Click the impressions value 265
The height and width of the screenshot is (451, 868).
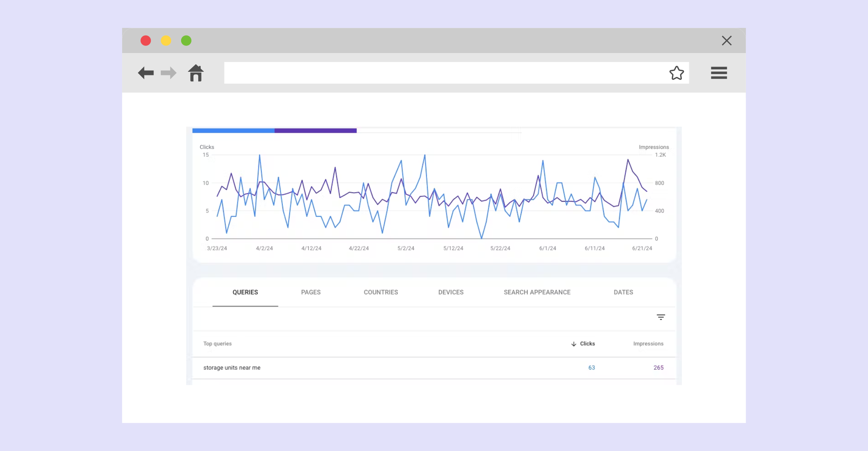(659, 368)
